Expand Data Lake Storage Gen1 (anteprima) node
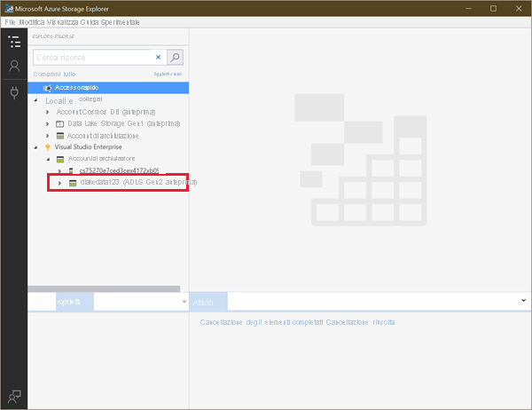 click(x=48, y=124)
